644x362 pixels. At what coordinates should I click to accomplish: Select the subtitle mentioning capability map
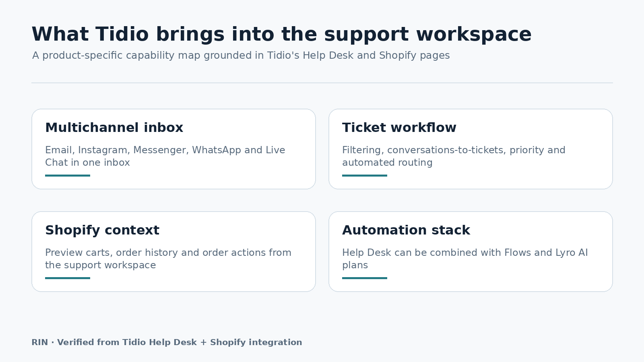[x=241, y=56]
